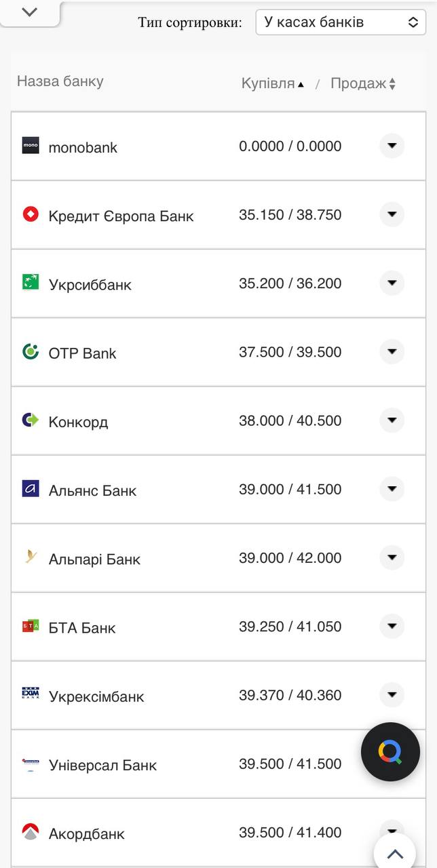Select the Конкорд logo icon
This screenshot has height=868, width=437.
(x=30, y=420)
